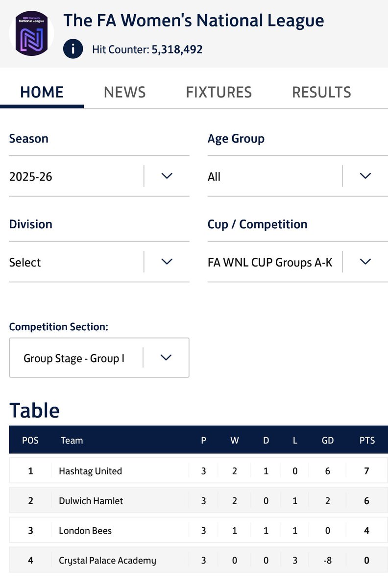Screen dimensions: 388x588
Task: Open the FIXTURES tab
Action: (218, 92)
